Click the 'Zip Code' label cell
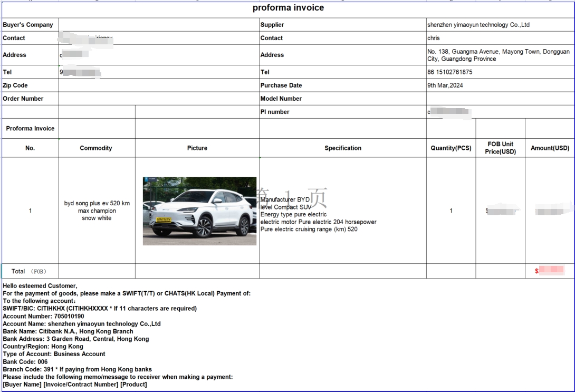 [x=30, y=85]
